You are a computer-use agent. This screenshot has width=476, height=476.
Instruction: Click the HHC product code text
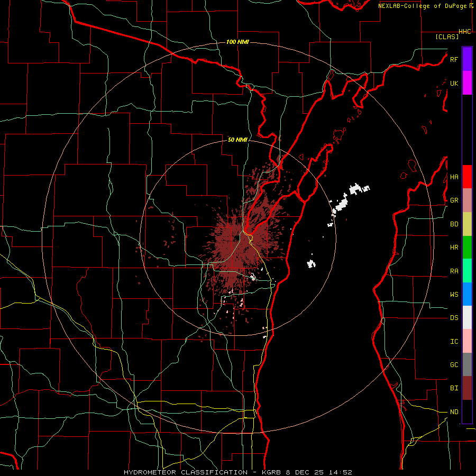pyautogui.click(x=465, y=32)
